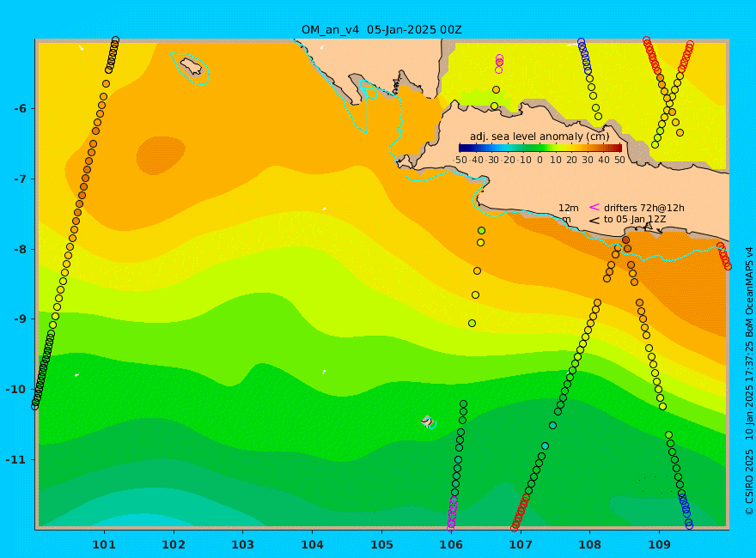Click the vertical CSIRO 2025 BoM OceanMAPS copyright text
Viewport: 756px width, 558px height.
point(749,382)
